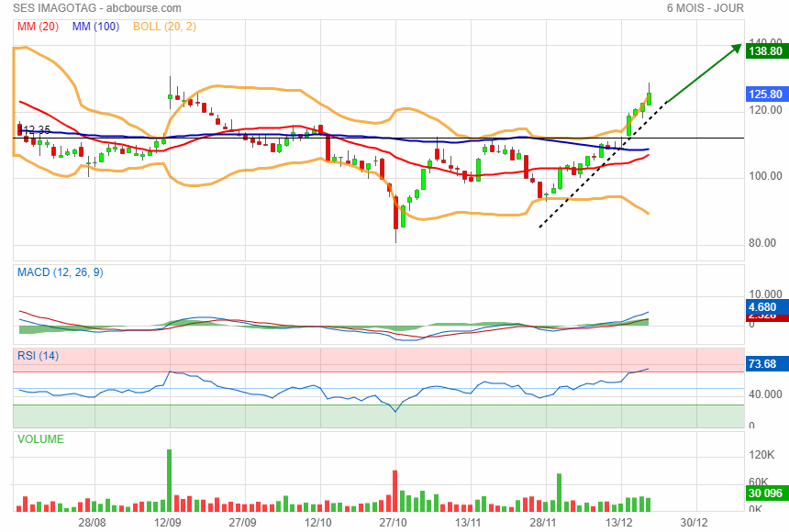Click the long red candlestick at the 27/10 low
This screenshot has width=789, height=532.
[396, 213]
